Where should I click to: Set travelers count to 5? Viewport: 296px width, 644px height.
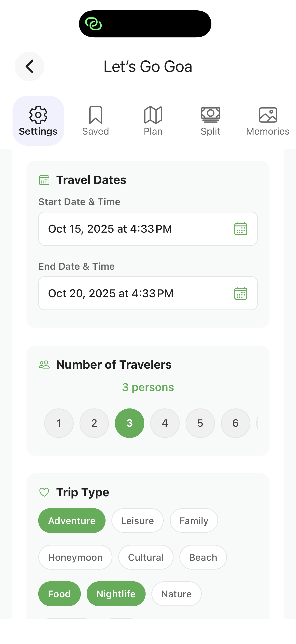point(200,423)
